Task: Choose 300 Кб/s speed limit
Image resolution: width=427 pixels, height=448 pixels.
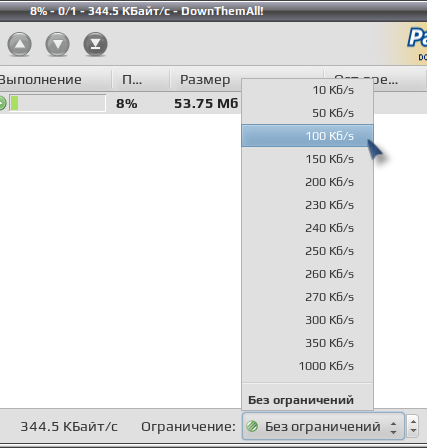Action: click(307, 320)
